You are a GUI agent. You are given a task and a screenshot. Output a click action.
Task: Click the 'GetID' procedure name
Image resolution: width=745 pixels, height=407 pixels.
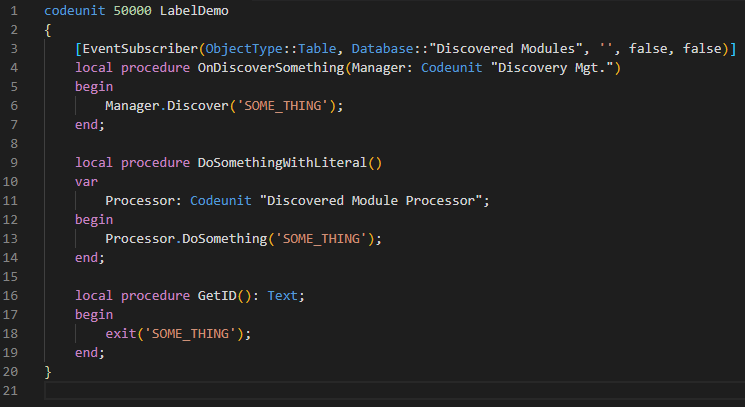(x=217, y=295)
